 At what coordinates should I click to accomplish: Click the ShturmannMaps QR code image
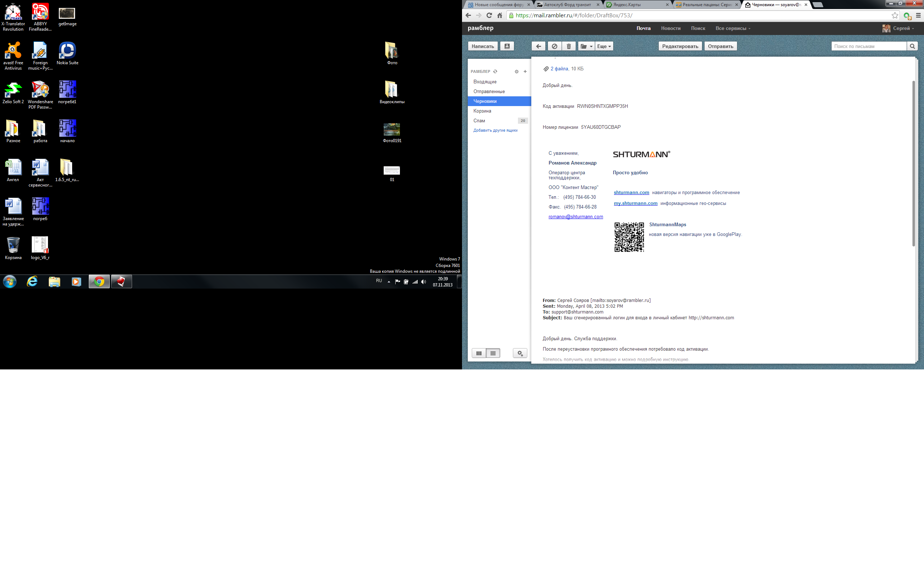(629, 237)
